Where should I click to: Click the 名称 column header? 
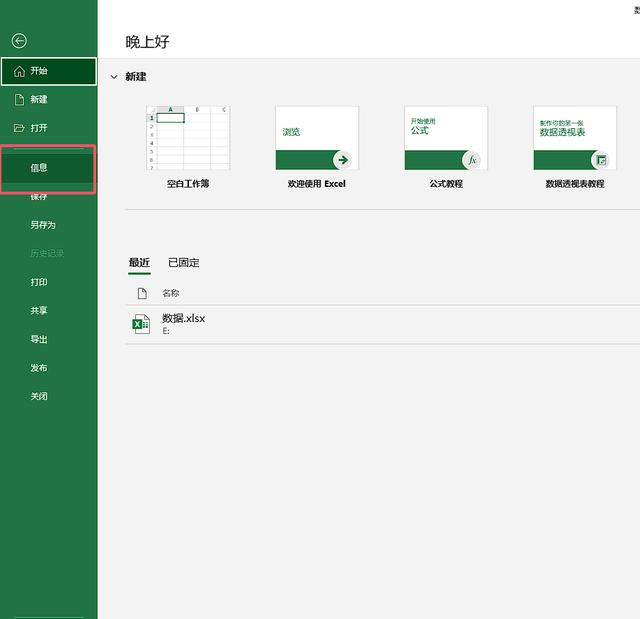[171, 293]
